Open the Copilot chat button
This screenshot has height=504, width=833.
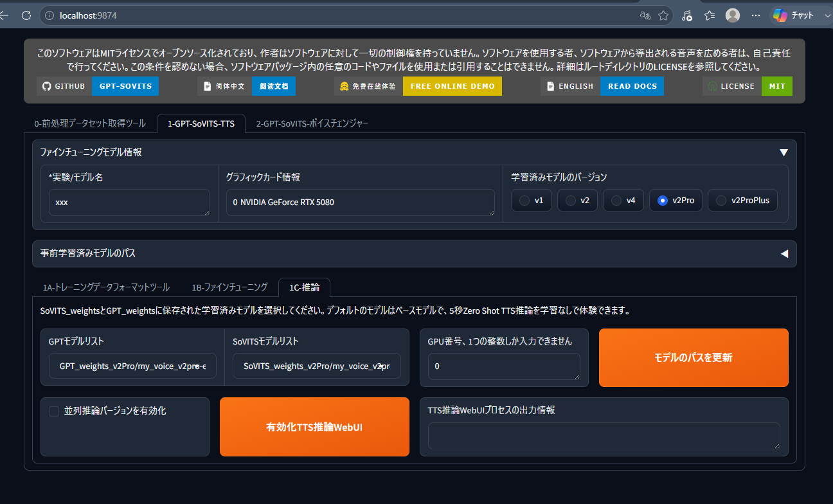click(793, 15)
